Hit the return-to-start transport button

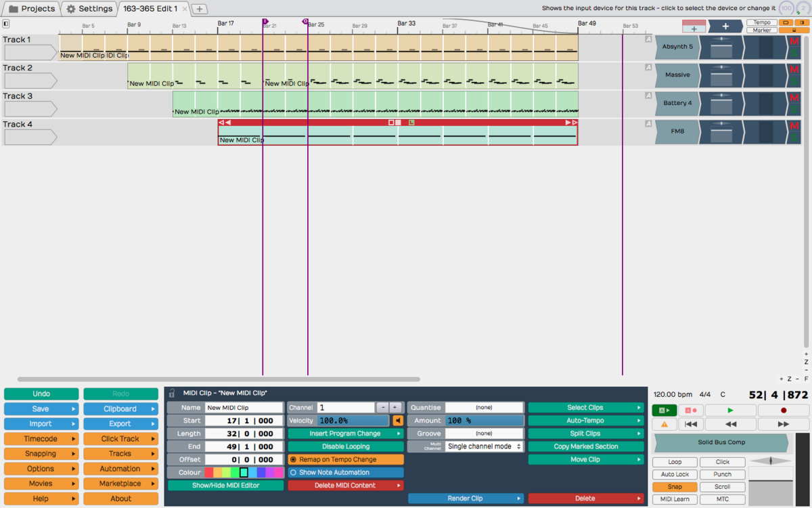690,424
